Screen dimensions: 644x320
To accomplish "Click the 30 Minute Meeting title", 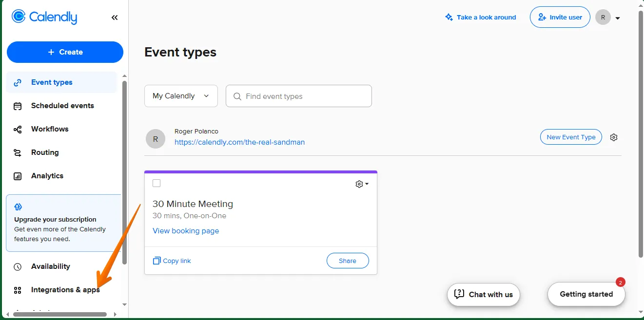I will tap(193, 204).
